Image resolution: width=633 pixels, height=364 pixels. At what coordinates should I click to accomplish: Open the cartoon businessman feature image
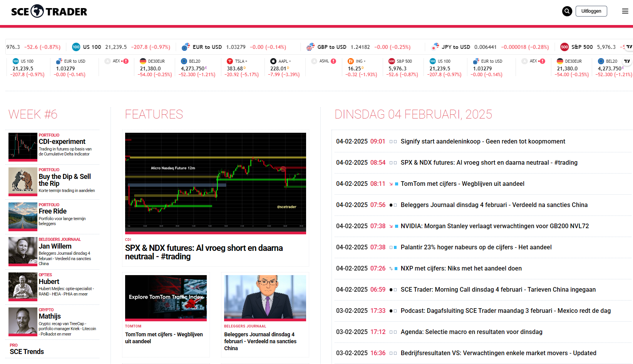(265, 298)
